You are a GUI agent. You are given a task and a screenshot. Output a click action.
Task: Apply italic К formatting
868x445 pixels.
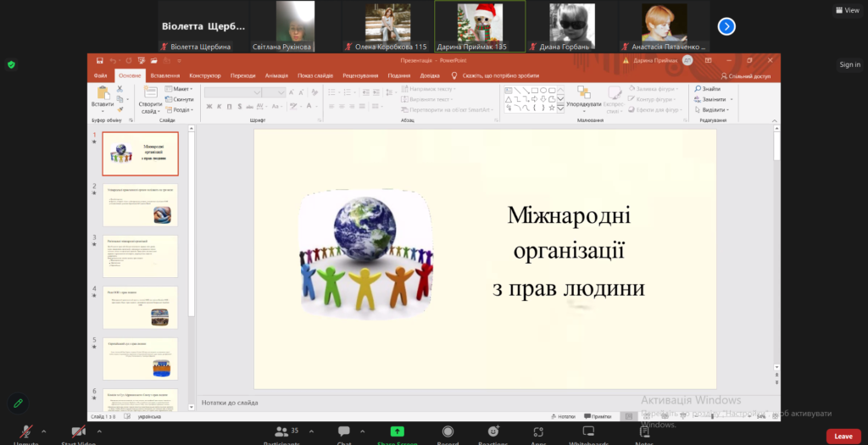tap(220, 106)
